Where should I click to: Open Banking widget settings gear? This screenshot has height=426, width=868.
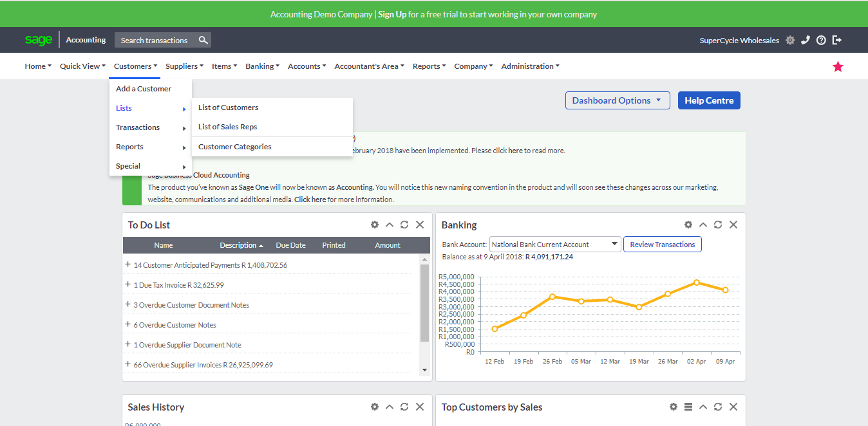coord(688,225)
